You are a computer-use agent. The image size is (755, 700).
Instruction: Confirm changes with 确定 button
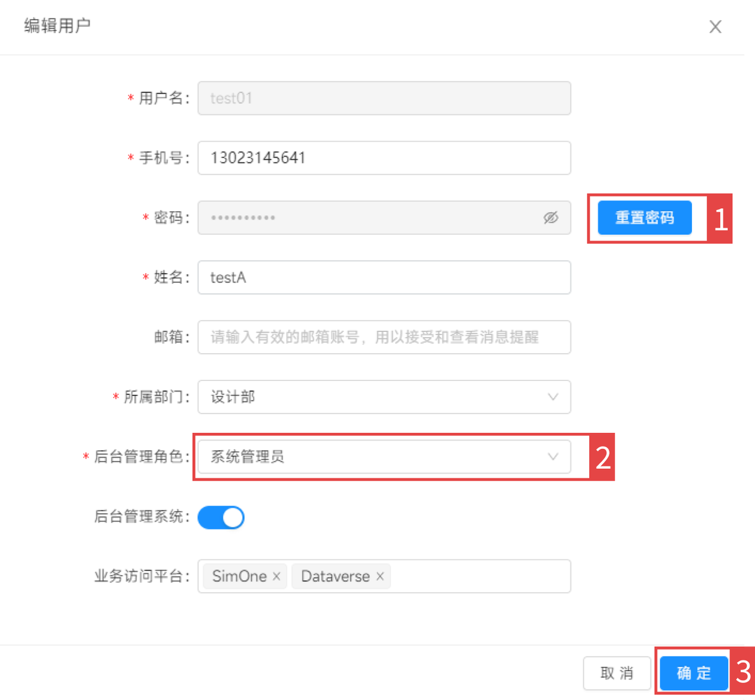pos(694,673)
